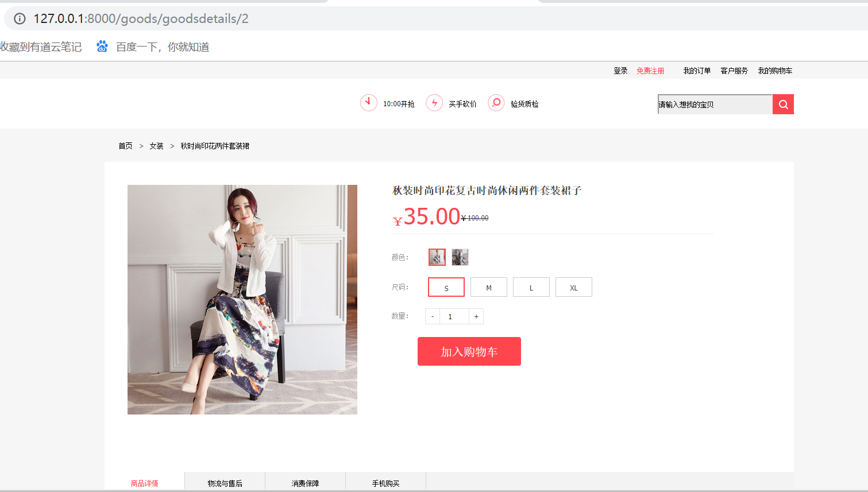Click the red search magnifier button
The height and width of the screenshot is (492, 868).
(783, 104)
